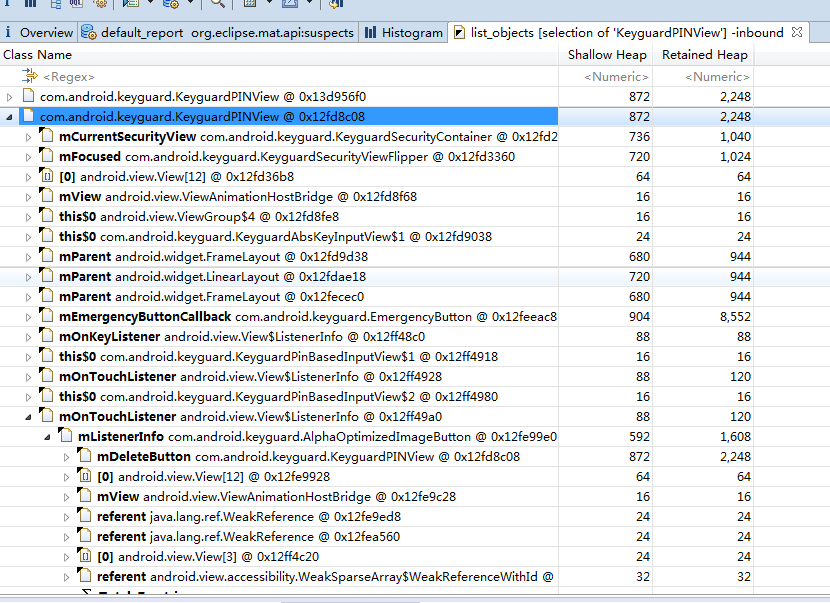Click the mOnKeyListener row object icon
Screen dimensions: 830x603
tap(47, 336)
